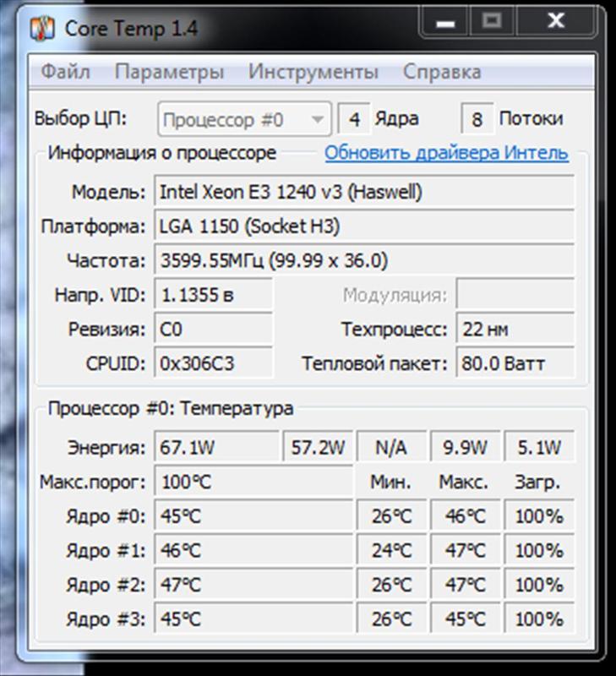Click Ядро #0 maximum temperature 46°C
Image resolution: width=616 pixels, height=676 pixels.
465,515
